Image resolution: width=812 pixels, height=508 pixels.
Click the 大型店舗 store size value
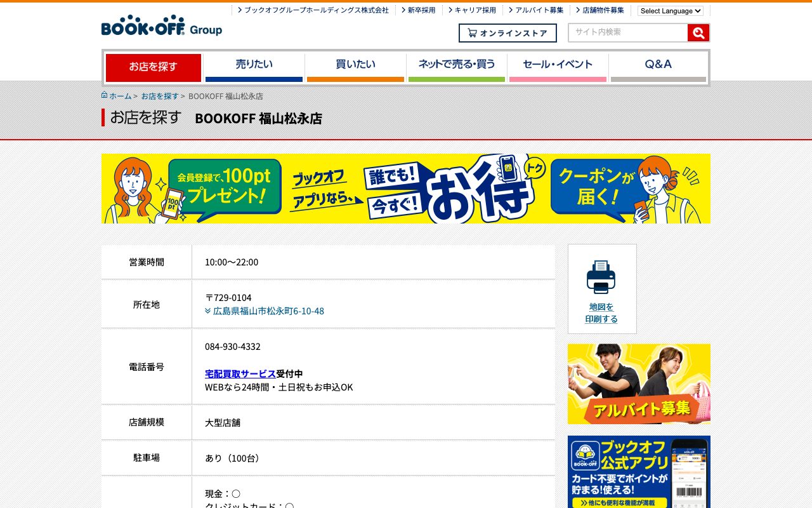pos(223,423)
